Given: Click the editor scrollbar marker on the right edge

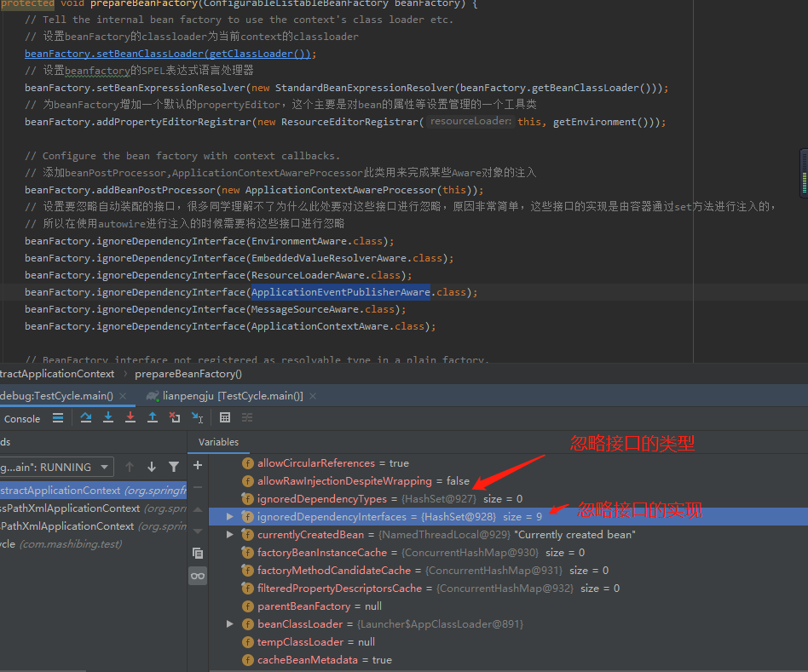Looking at the screenshot, I should point(804,173).
